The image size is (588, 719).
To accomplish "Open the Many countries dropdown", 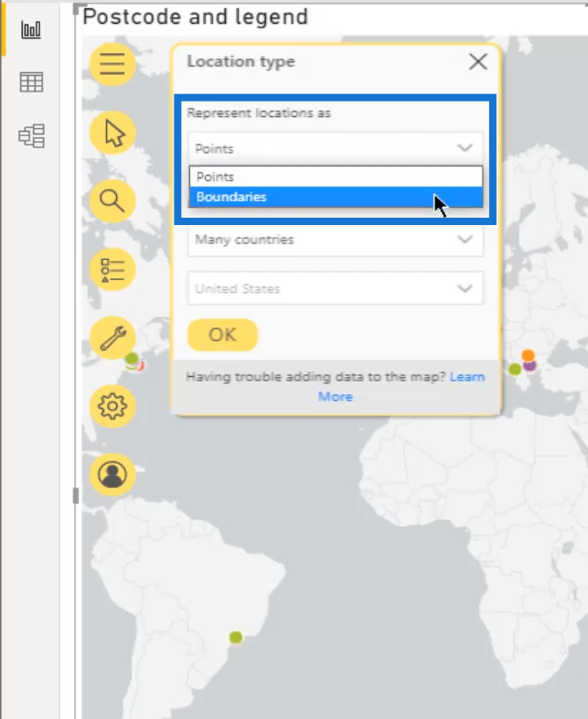I will (335, 240).
